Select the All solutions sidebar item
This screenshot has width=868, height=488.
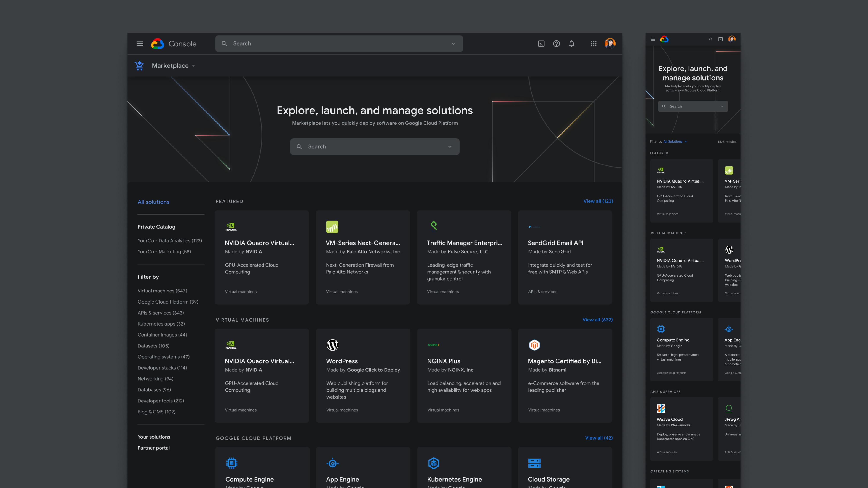pos(153,202)
